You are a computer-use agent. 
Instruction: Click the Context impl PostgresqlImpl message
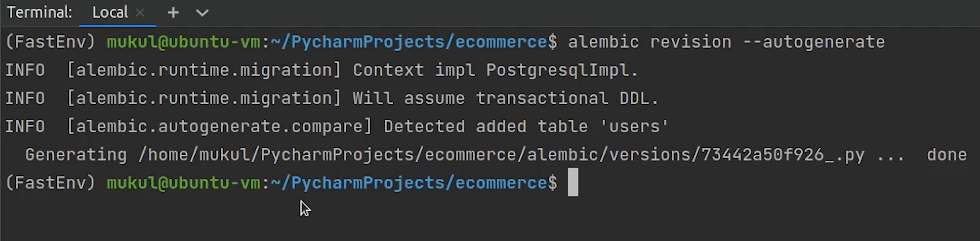click(x=495, y=70)
